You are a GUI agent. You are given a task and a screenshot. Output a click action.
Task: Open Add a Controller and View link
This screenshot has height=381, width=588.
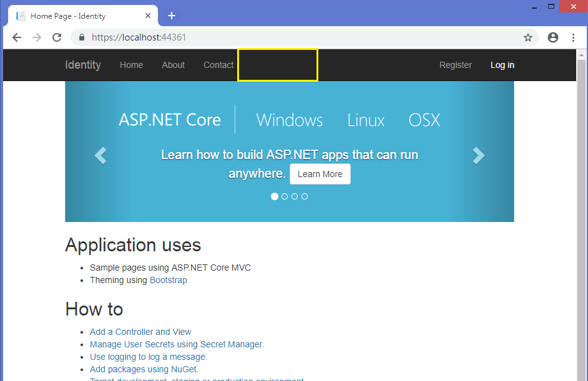tap(140, 332)
